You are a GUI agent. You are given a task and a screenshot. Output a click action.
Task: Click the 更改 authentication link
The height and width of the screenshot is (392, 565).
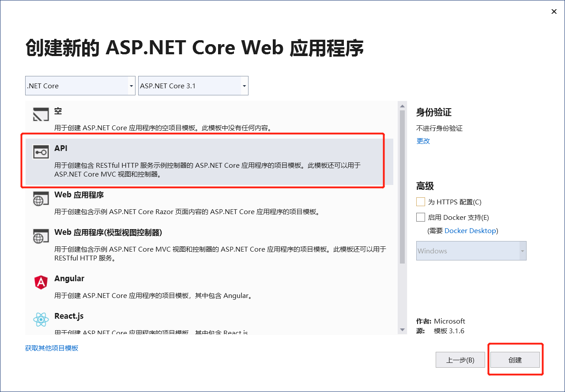423,141
